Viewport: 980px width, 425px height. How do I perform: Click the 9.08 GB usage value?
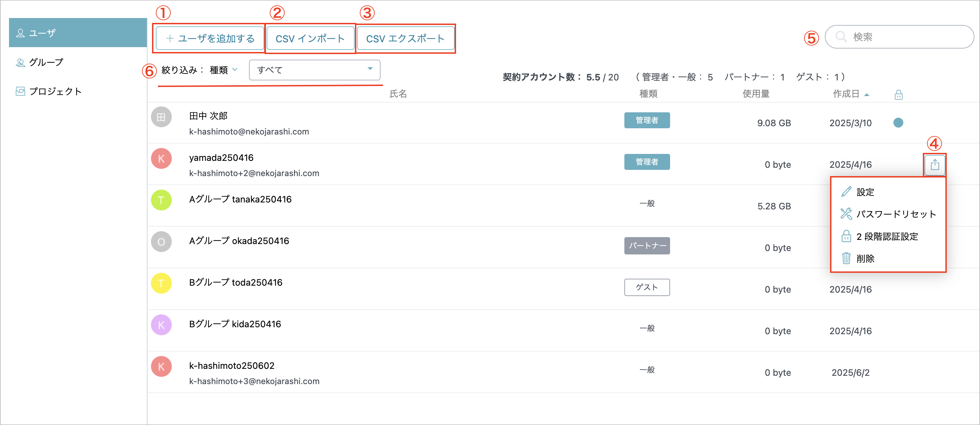click(x=774, y=123)
